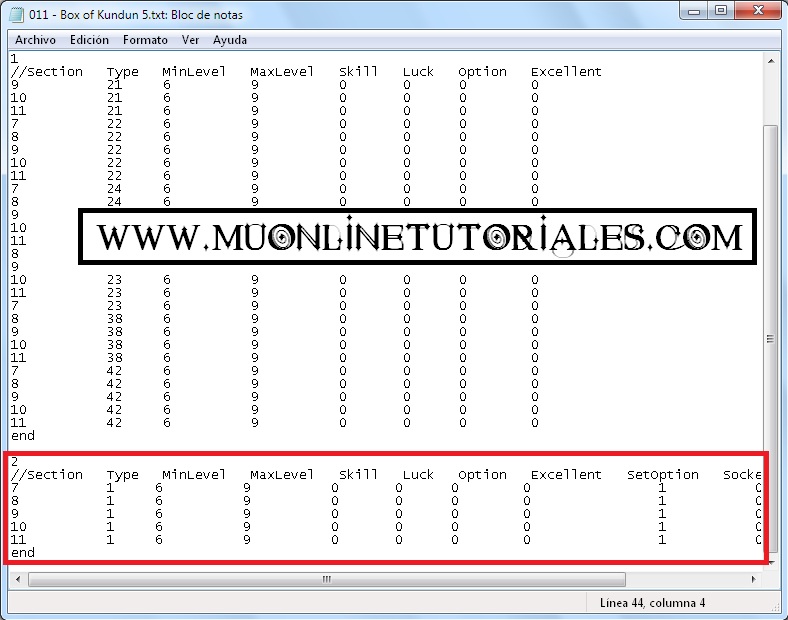Open the Ayuda menu
788x620 pixels.
tap(230, 40)
